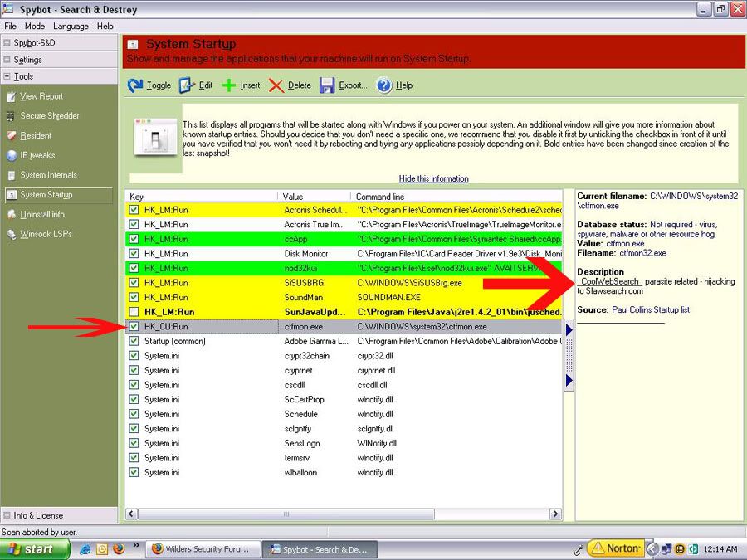This screenshot has width=747, height=560.
Task: Click the taskbar clock 12:14 AM
Action: coord(720,549)
